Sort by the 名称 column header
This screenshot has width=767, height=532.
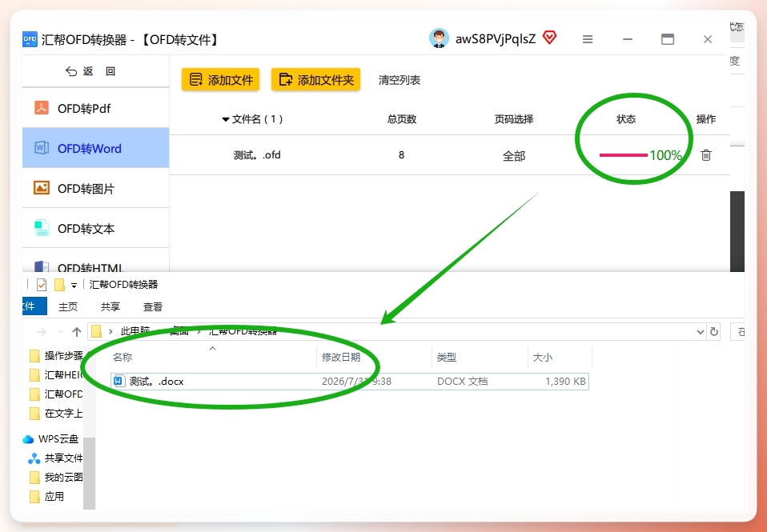[x=122, y=358]
